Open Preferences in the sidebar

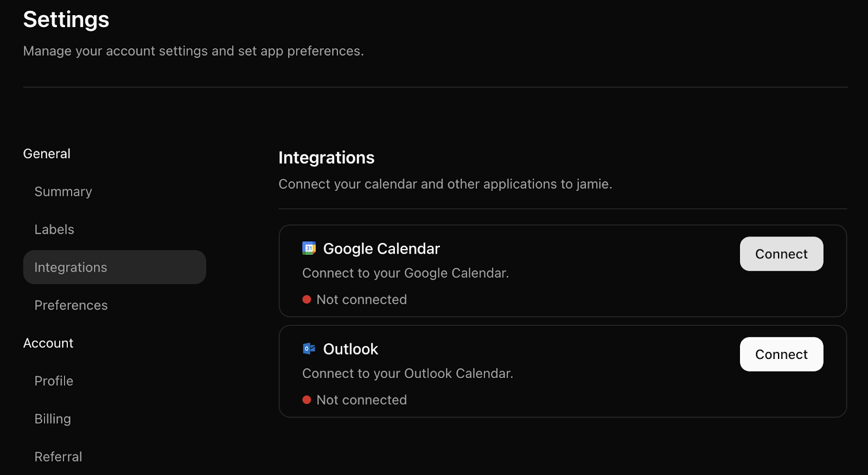[71, 305]
